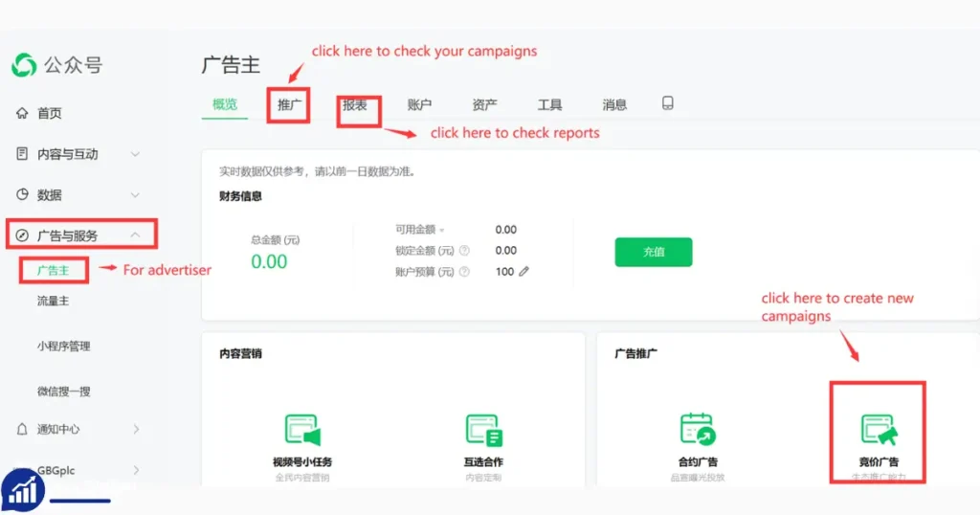The image size is (980, 515).
Task: Open 首页 in the sidebar
Action: pos(50,113)
